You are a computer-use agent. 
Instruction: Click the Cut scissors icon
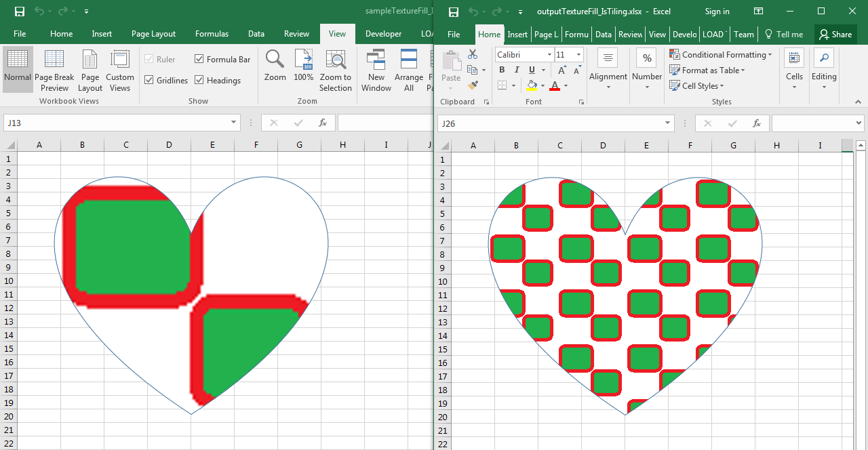[473, 54]
